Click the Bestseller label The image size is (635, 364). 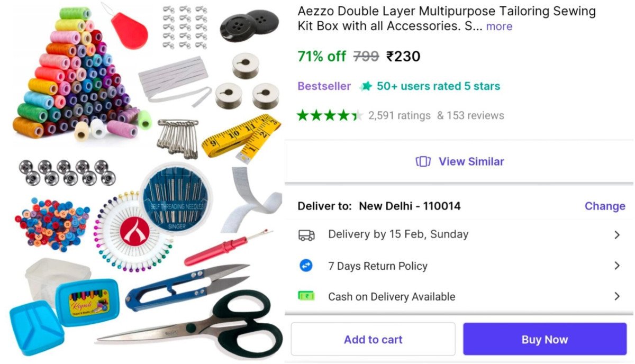click(x=324, y=86)
